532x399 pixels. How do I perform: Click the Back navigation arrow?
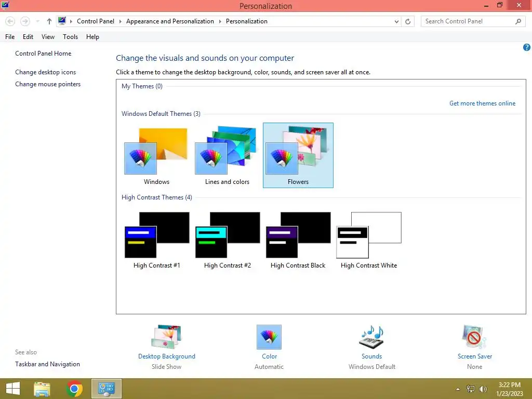point(10,21)
